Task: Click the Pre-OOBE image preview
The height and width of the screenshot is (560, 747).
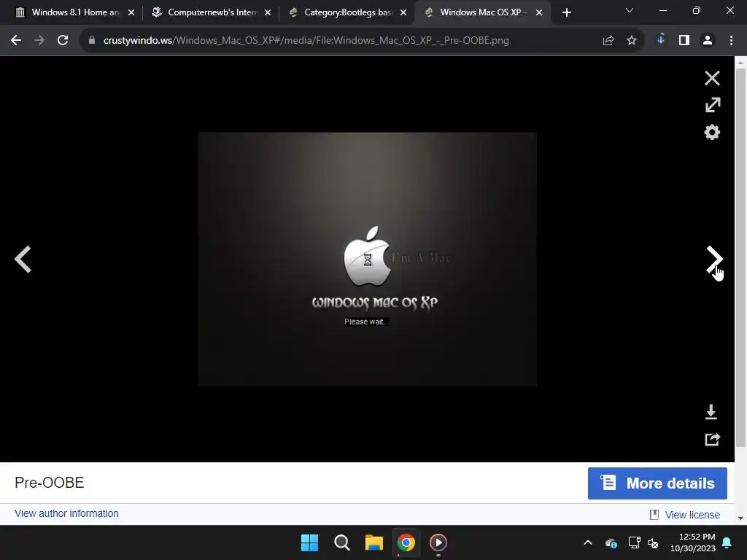Action: click(367, 259)
